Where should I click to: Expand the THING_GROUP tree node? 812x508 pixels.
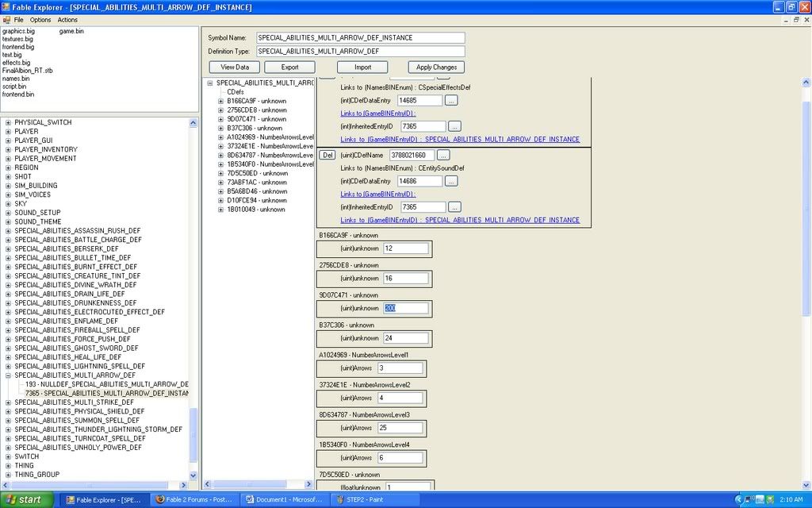pos(8,475)
